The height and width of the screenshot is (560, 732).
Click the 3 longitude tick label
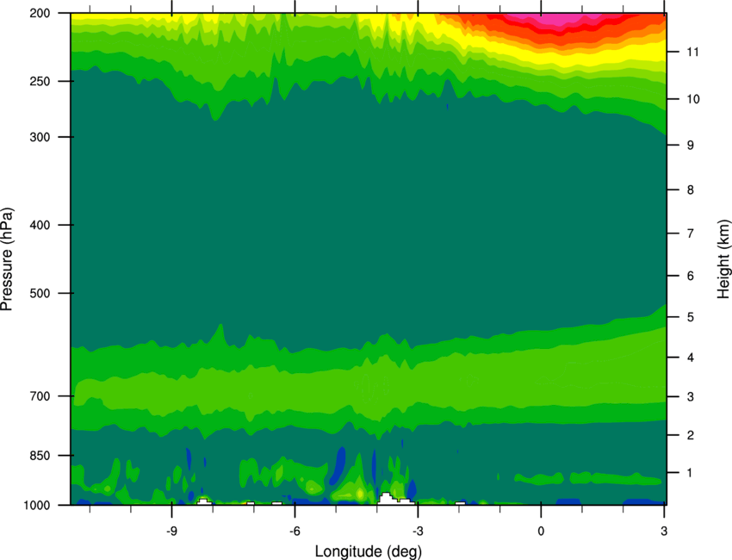click(664, 531)
